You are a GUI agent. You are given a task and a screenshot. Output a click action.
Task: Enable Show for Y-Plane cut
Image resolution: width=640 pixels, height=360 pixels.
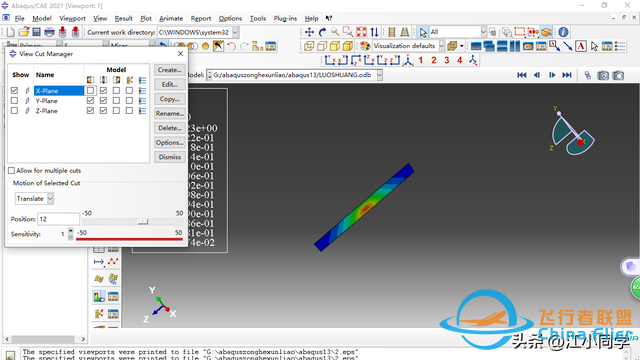pyautogui.click(x=14, y=100)
